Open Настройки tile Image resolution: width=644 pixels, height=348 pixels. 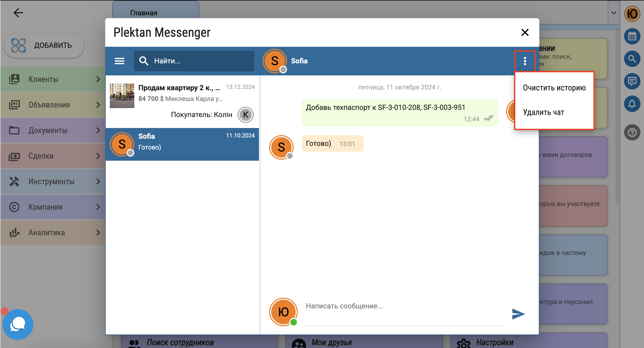tap(529, 341)
